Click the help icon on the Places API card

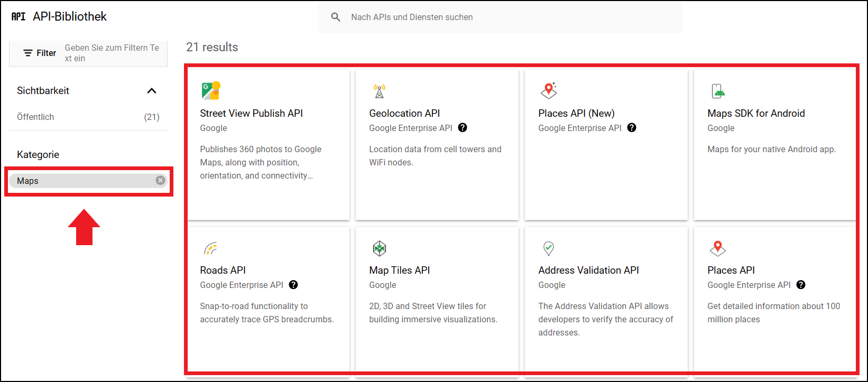point(801,285)
